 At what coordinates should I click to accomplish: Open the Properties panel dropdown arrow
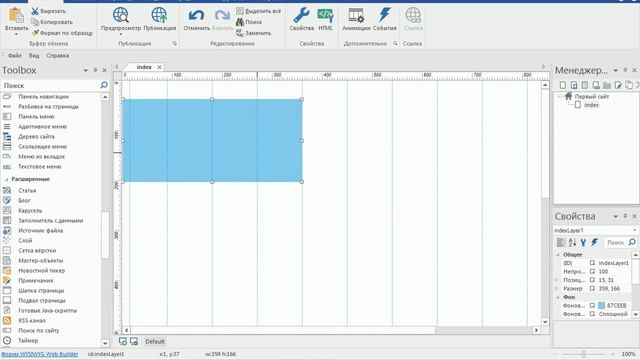point(616,216)
